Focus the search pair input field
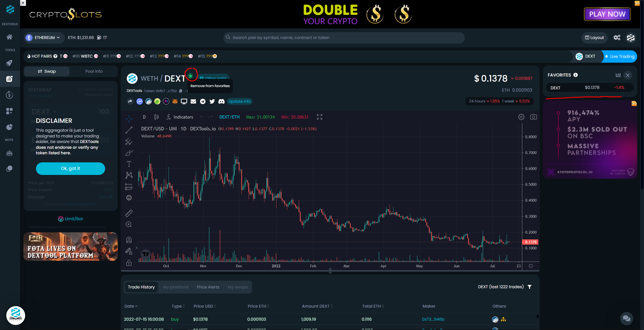The height and width of the screenshot is (330, 644). [x=344, y=38]
